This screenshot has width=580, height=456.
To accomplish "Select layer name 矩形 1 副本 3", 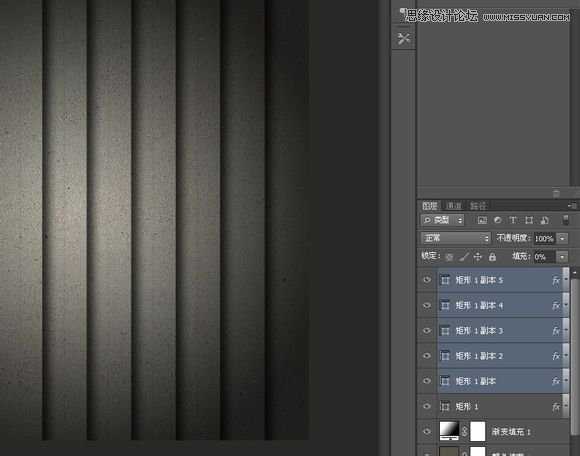I will [x=479, y=331].
